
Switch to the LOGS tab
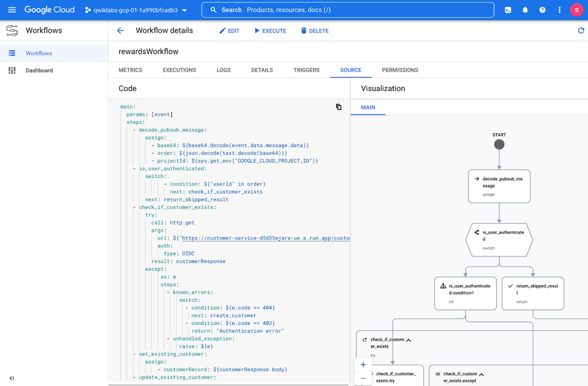click(223, 70)
